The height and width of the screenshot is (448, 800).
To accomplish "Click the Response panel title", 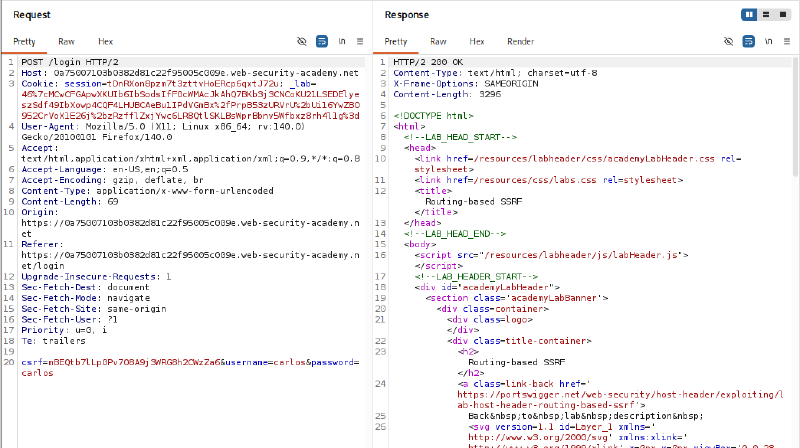I will pos(407,15).
